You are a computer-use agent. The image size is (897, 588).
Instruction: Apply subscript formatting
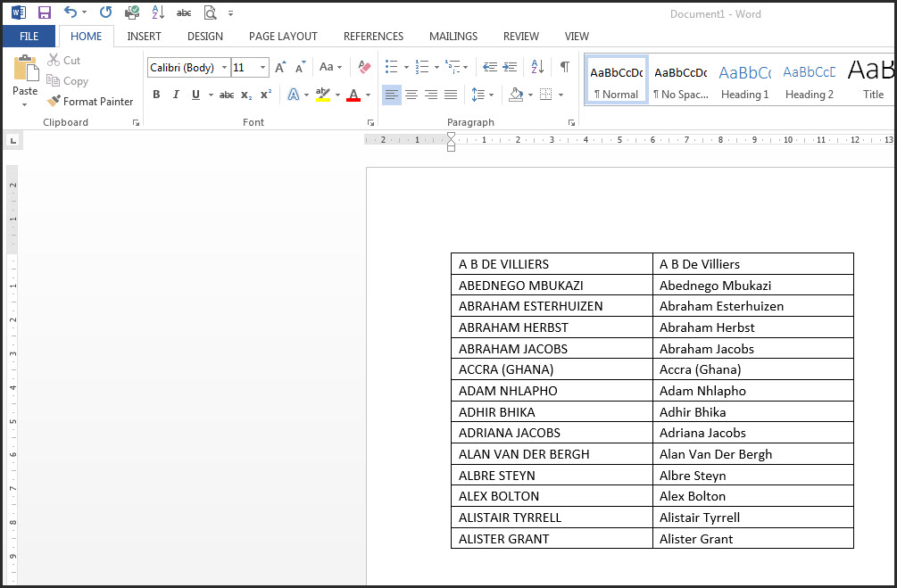pos(246,95)
